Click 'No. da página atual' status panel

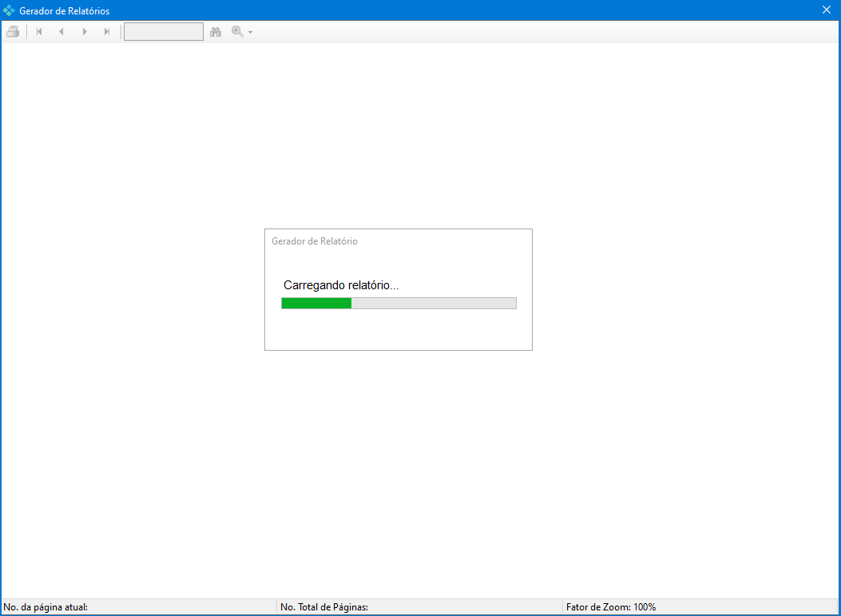(x=46, y=607)
